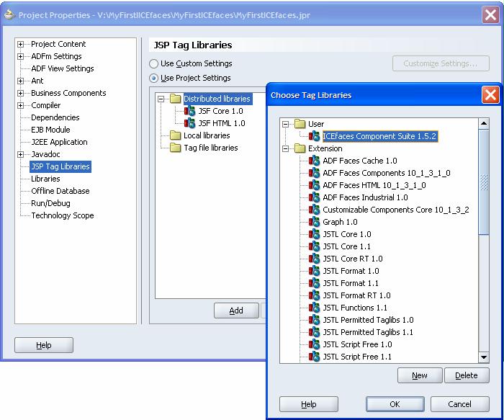Click the scrollbar down arrow in the library list
504x420 pixels.
click(484, 357)
